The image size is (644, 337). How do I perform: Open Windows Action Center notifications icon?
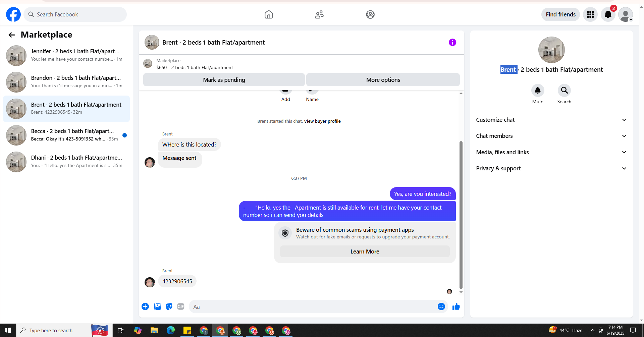(x=633, y=330)
